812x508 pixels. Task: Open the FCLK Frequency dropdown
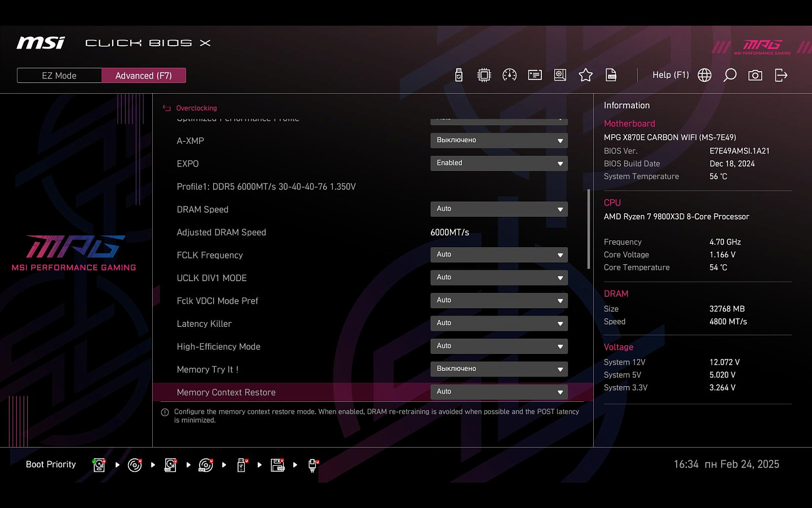[x=498, y=255]
